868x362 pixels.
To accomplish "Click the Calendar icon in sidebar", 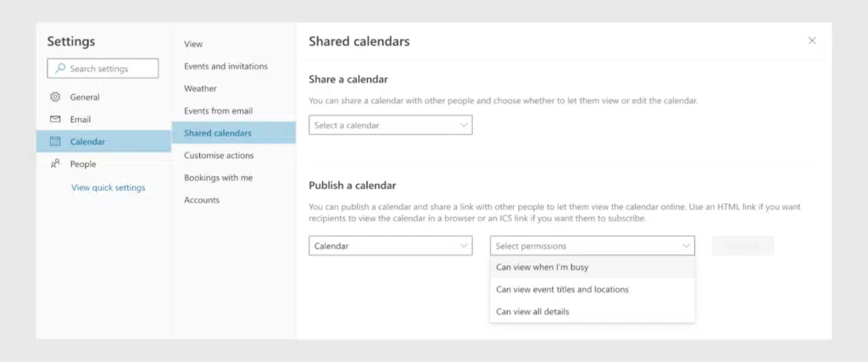I will (56, 142).
